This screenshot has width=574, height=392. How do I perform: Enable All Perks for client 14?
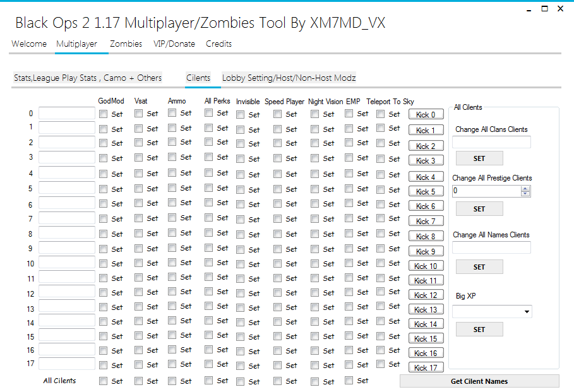pos(208,321)
